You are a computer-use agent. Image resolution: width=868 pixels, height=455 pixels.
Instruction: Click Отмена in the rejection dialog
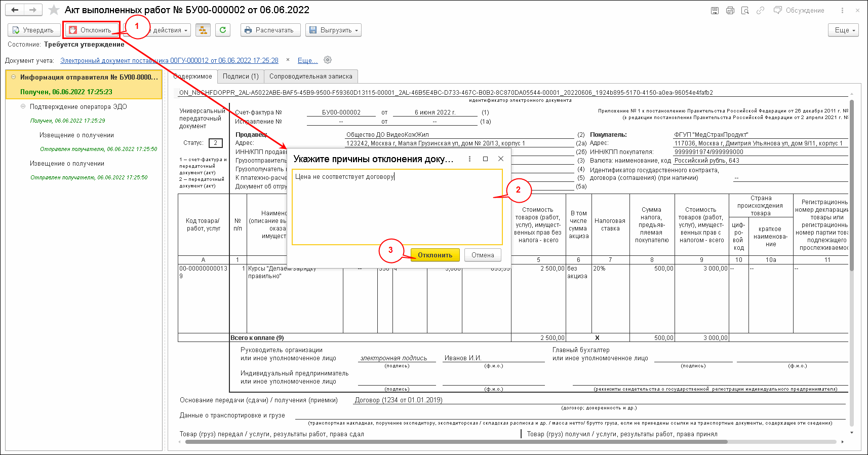[483, 255]
